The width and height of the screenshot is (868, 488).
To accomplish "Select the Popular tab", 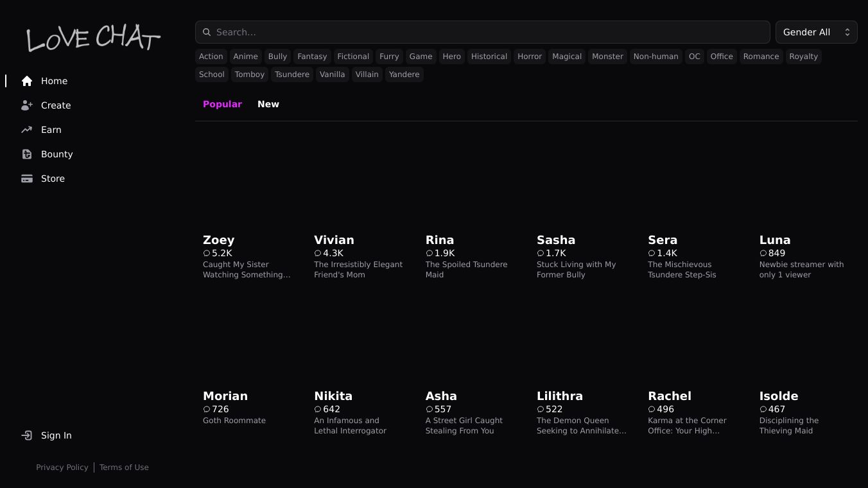I will click(222, 104).
